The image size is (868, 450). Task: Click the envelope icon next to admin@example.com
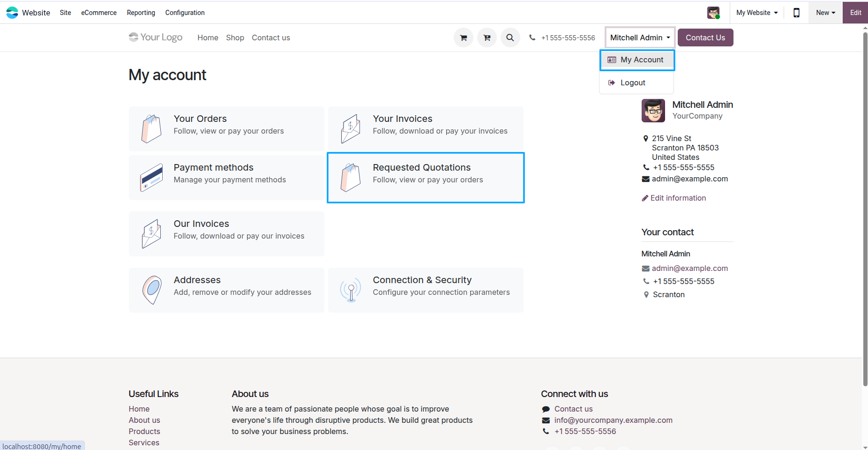point(645,179)
